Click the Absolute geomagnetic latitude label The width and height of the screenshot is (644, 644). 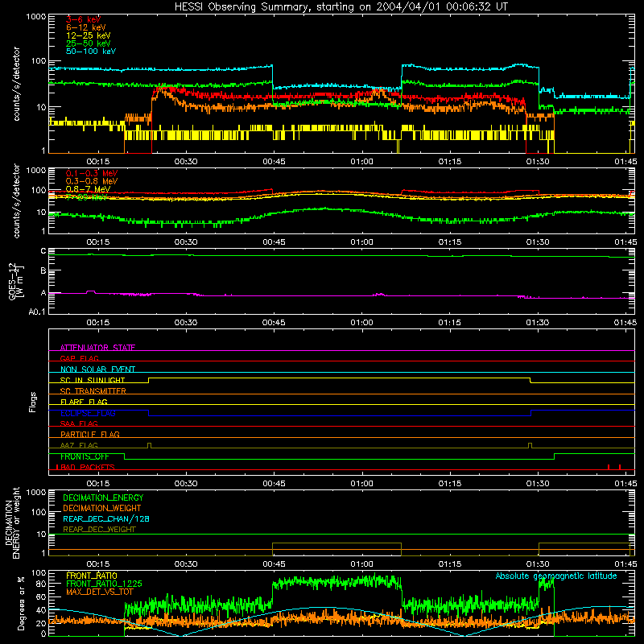coord(556,576)
